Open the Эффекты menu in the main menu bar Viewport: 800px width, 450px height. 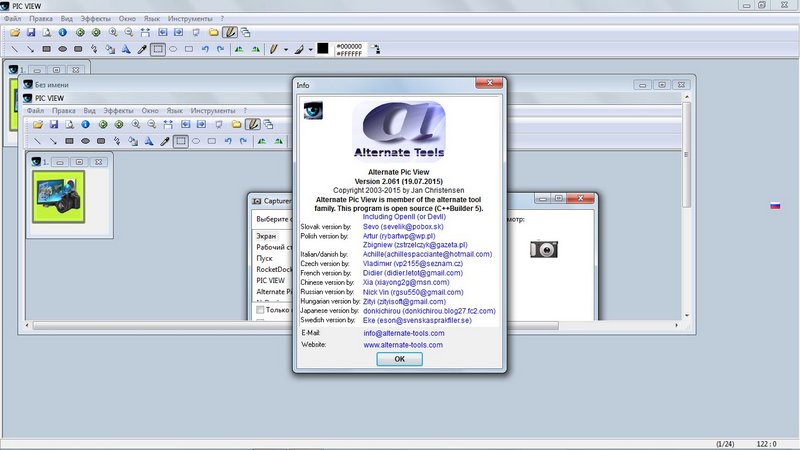(95, 18)
